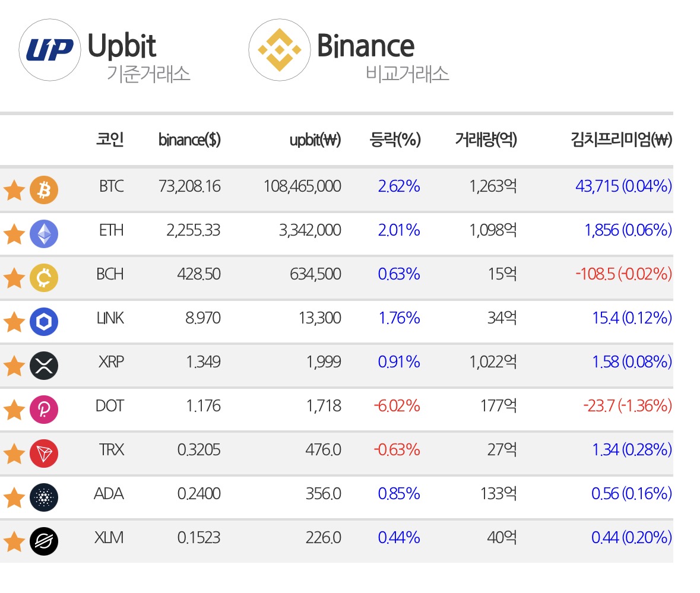Click the Upbit logo icon

pos(49,50)
